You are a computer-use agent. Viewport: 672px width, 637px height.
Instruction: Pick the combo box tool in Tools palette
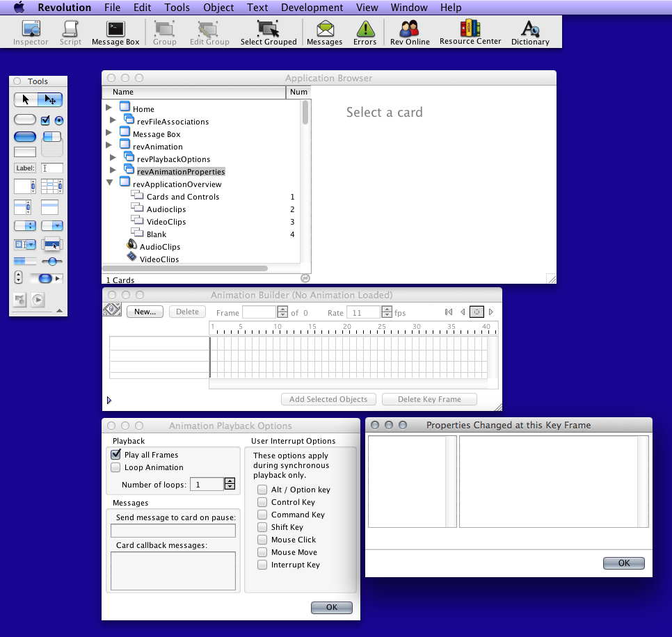tap(25, 244)
